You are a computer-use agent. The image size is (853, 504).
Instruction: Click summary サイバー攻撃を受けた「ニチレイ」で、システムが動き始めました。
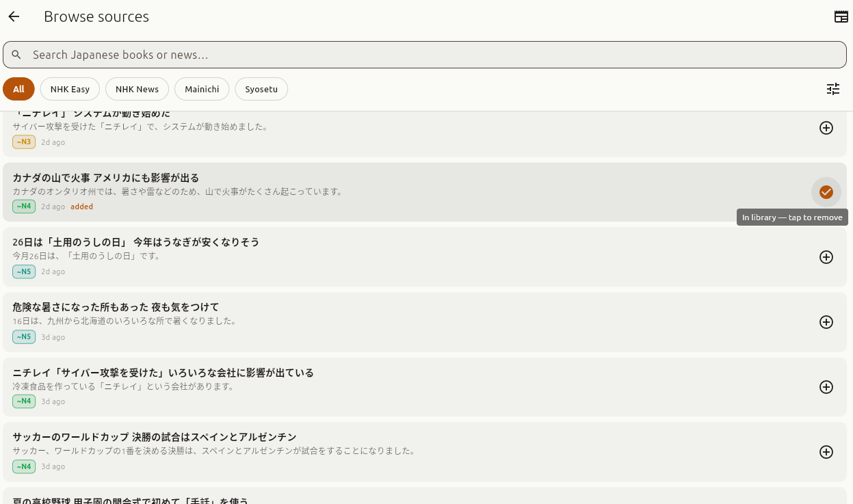(x=140, y=127)
